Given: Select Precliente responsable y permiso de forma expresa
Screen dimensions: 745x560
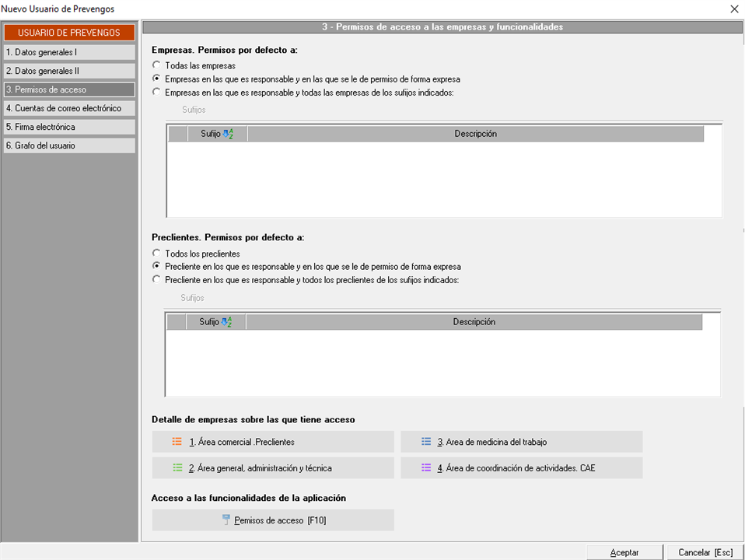Looking at the screenshot, I should click(156, 266).
